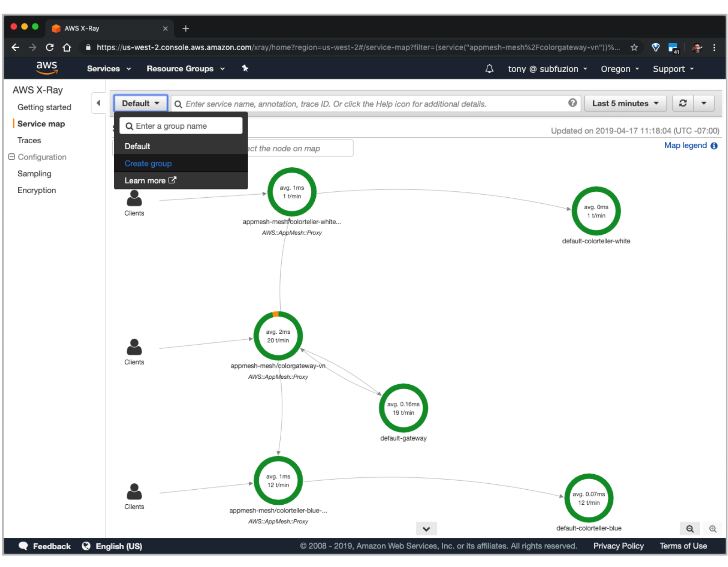Toggle the Default group dropdown
Image resolution: width=728 pixels, height=567 pixels.
[x=141, y=103]
